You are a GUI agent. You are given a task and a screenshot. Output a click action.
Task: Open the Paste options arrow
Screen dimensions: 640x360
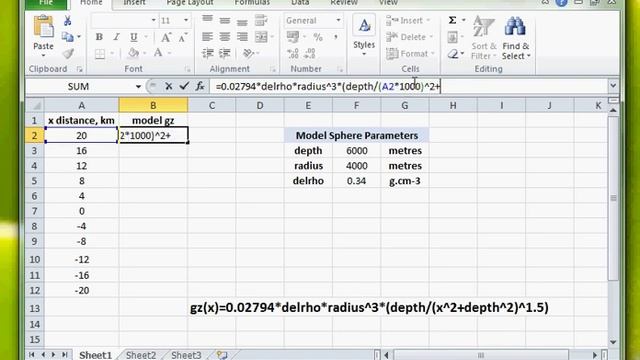point(43,55)
